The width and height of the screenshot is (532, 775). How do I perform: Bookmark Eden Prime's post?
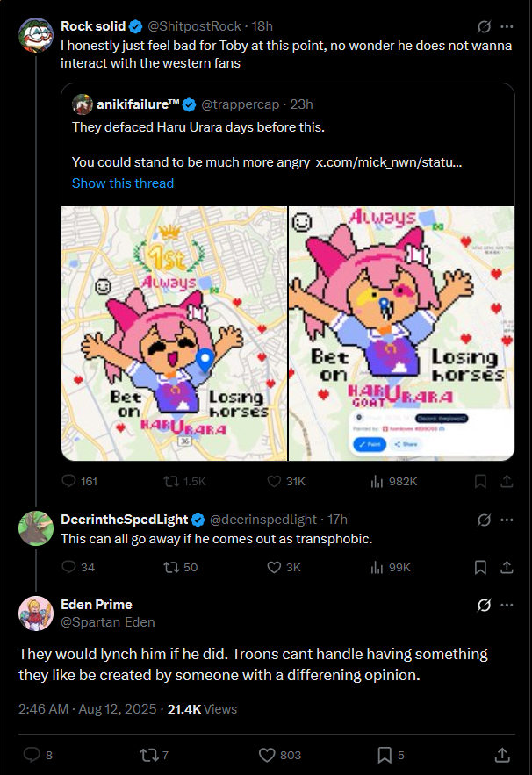click(x=385, y=755)
